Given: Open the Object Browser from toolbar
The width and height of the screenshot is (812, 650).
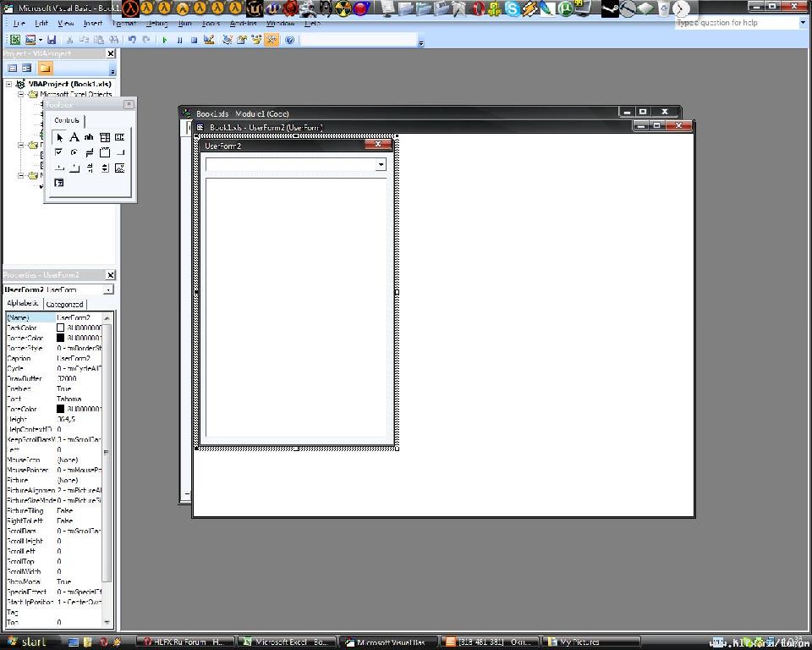Looking at the screenshot, I should coord(256,40).
